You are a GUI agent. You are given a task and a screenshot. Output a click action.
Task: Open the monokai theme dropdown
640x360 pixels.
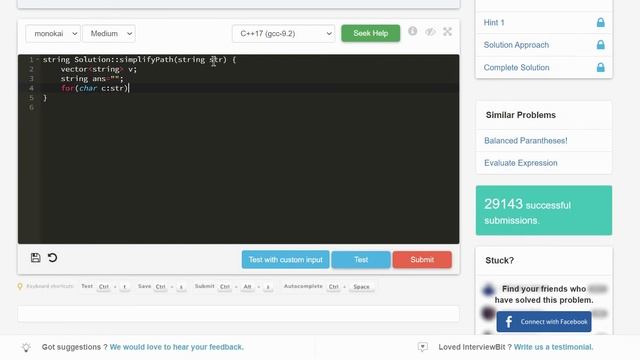click(x=53, y=33)
